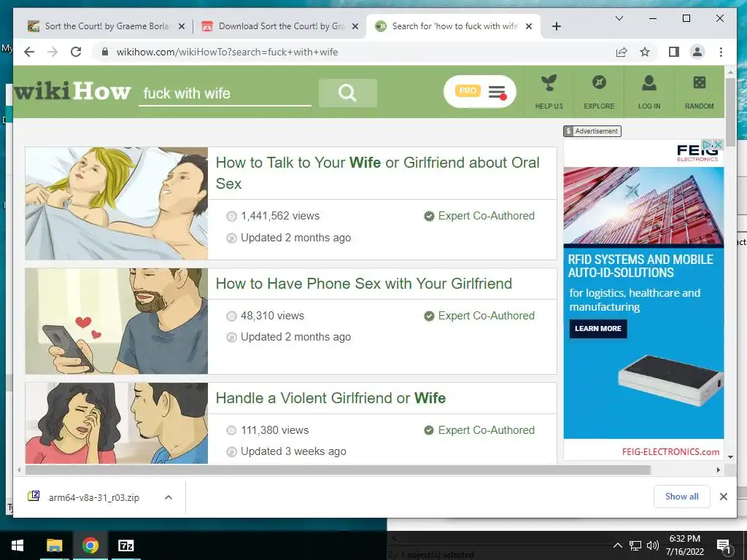Screen dimensions: 747x560
Task: Open a new browser tab
Action: (x=557, y=26)
